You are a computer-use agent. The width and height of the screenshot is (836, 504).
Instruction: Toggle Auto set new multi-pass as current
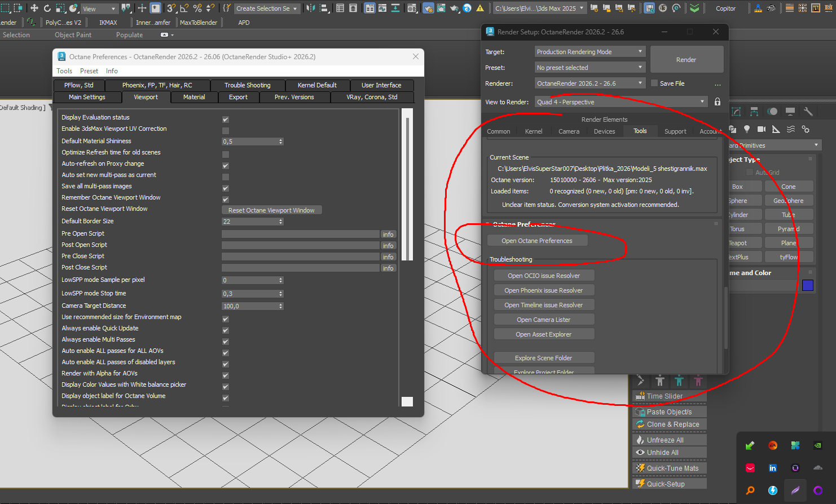click(226, 177)
